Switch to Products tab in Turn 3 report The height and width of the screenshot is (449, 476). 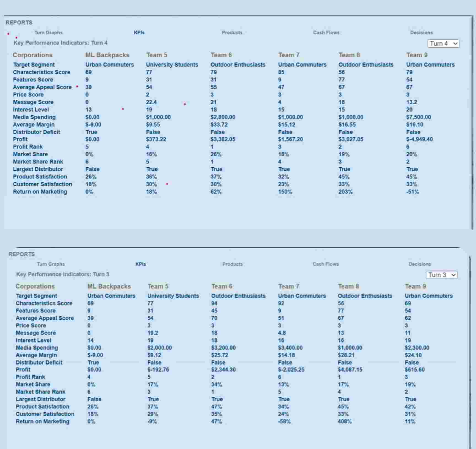[232, 264]
